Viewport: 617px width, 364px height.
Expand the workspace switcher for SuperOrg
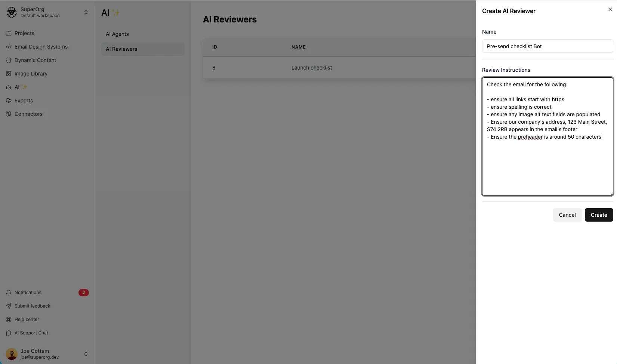(86, 12)
